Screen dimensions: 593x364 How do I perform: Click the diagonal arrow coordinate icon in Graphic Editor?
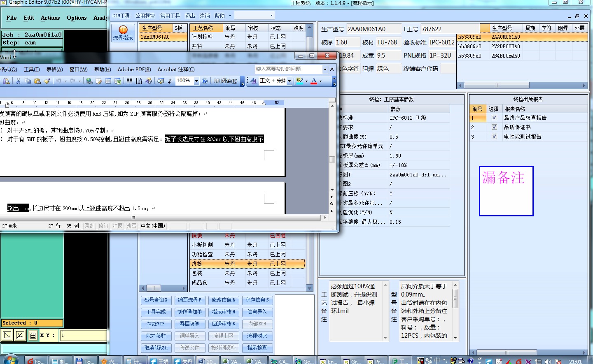point(7,335)
